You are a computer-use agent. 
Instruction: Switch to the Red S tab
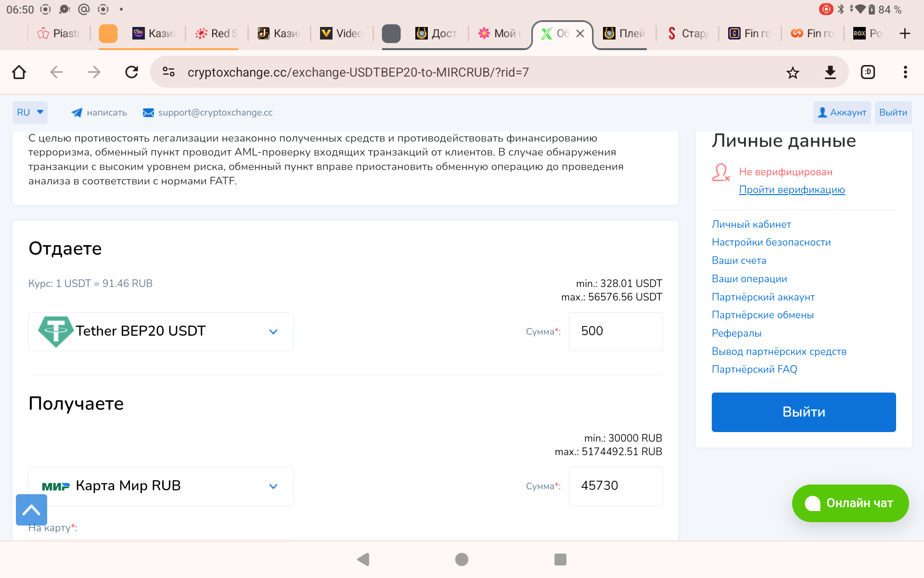click(217, 33)
